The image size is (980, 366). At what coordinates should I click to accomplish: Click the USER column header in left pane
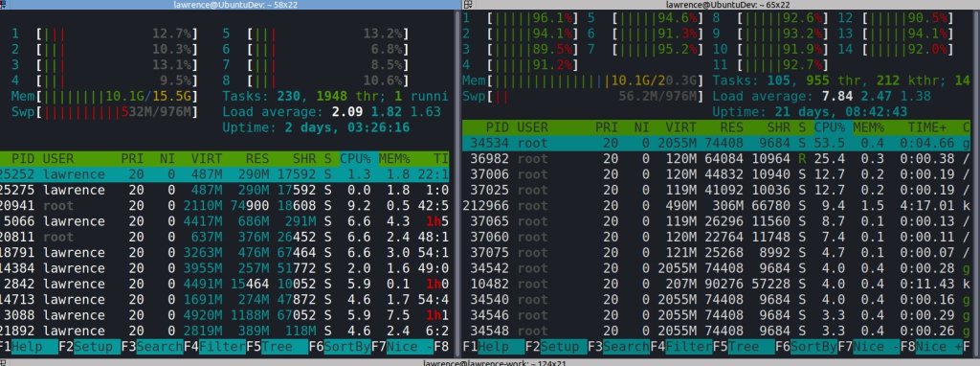(58, 159)
